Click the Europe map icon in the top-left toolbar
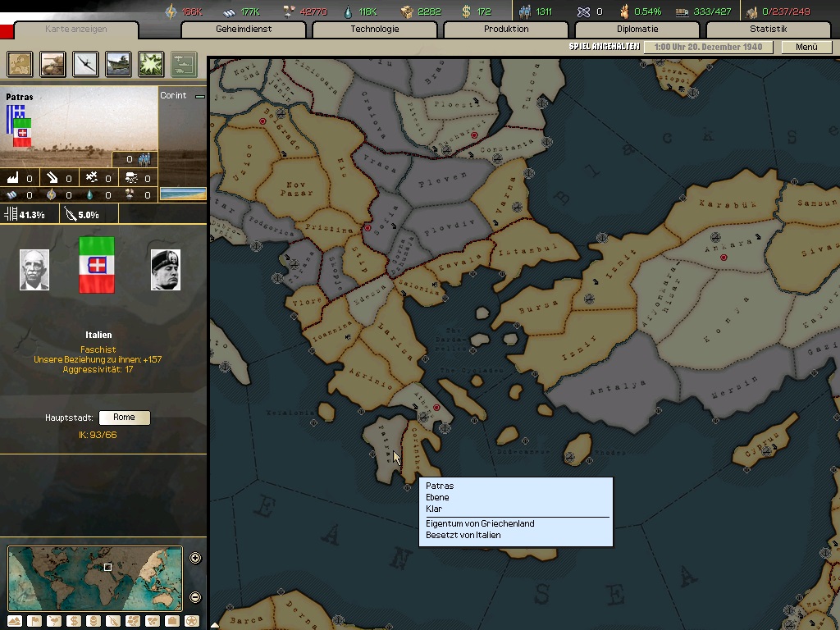The image size is (840, 630). coord(20,63)
